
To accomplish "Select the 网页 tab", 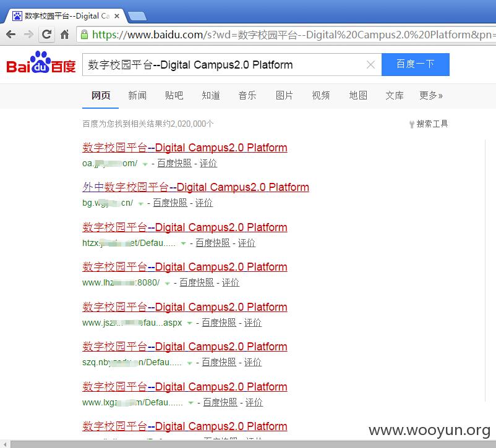I will click(101, 95).
